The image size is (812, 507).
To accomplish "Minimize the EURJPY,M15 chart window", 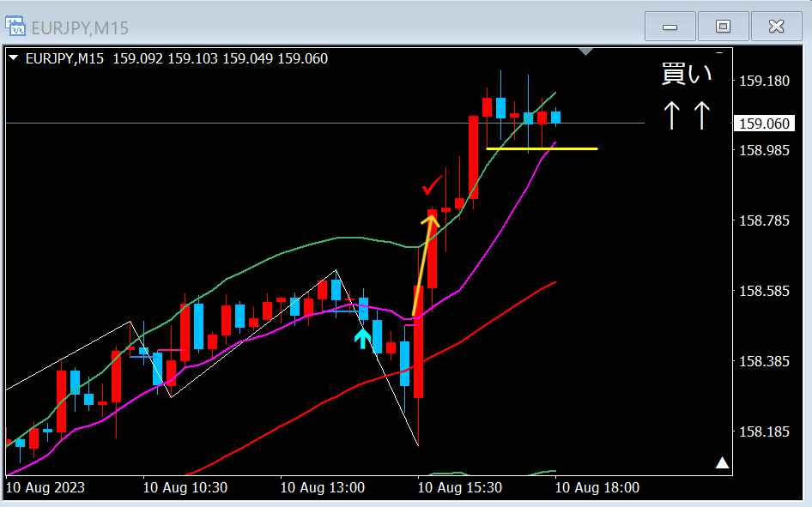I will (x=670, y=26).
